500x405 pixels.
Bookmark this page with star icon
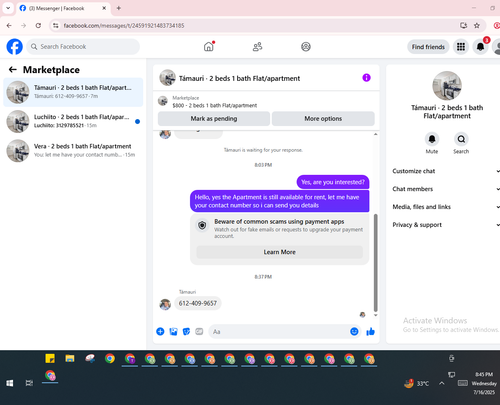[477, 26]
